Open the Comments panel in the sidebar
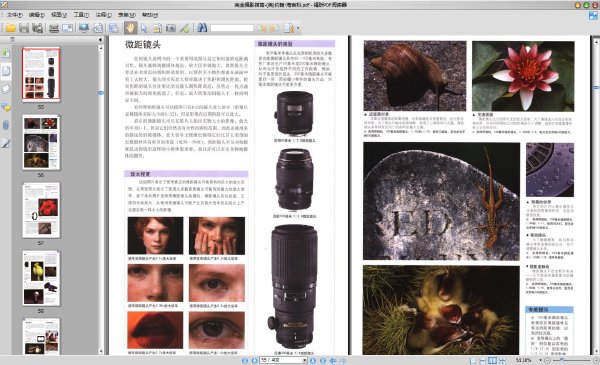The width and height of the screenshot is (600, 365). pyautogui.click(x=6, y=107)
